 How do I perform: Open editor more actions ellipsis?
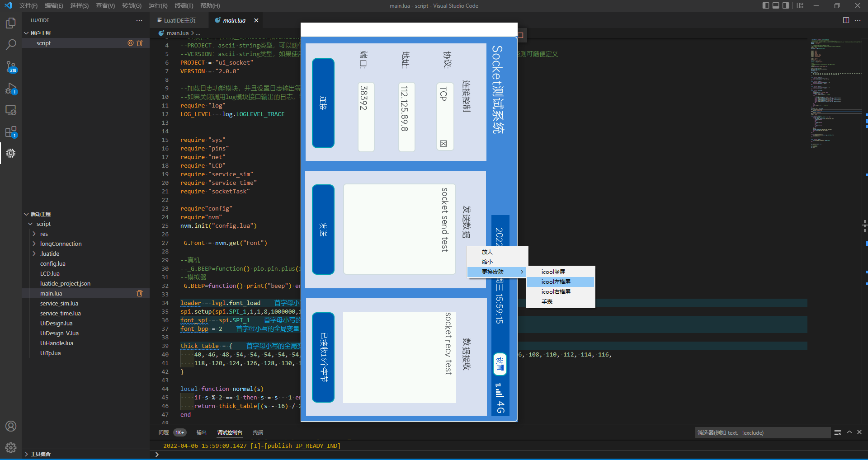(x=858, y=20)
